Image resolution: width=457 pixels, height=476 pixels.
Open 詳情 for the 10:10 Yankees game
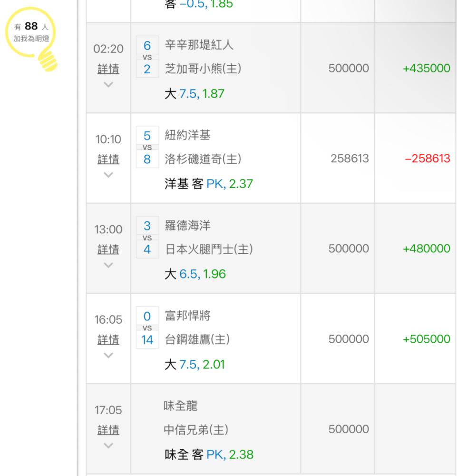pos(108,159)
